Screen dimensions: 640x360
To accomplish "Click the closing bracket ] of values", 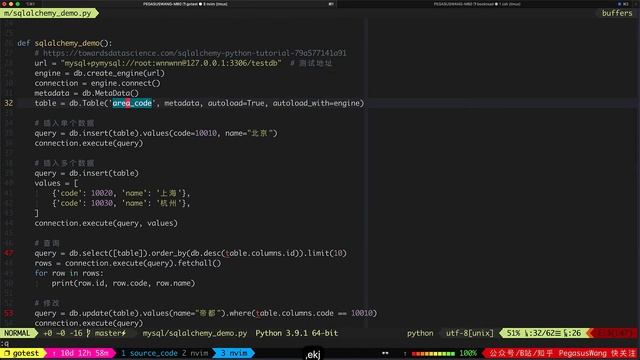I will tap(36, 213).
